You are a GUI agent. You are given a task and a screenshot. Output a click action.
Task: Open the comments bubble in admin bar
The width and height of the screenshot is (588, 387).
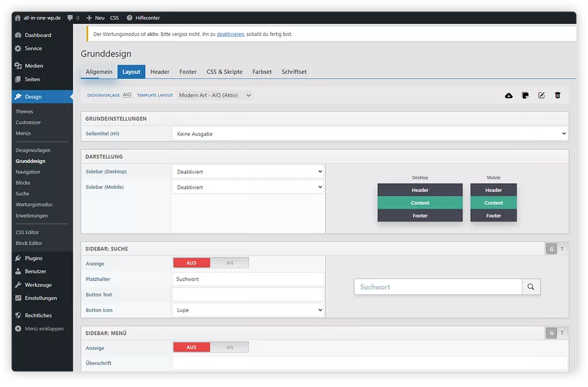(71, 18)
